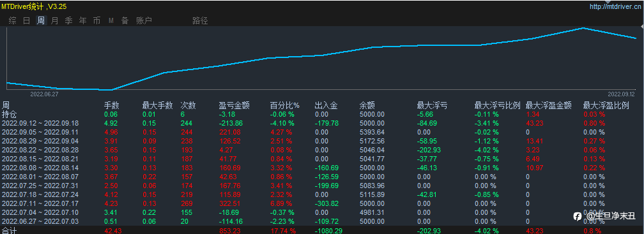Open the 备 notes tab
The image size is (644, 234).
point(125,20)
